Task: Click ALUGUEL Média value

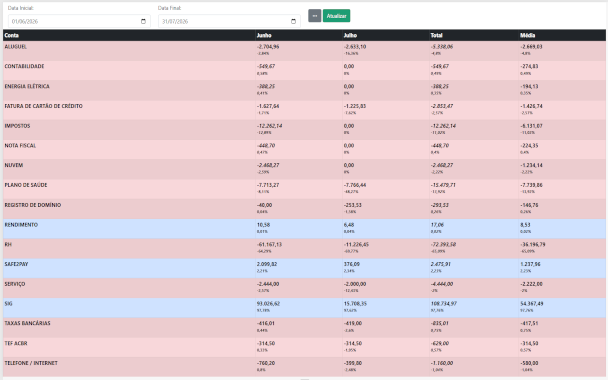Action: (x=531, y=47)
